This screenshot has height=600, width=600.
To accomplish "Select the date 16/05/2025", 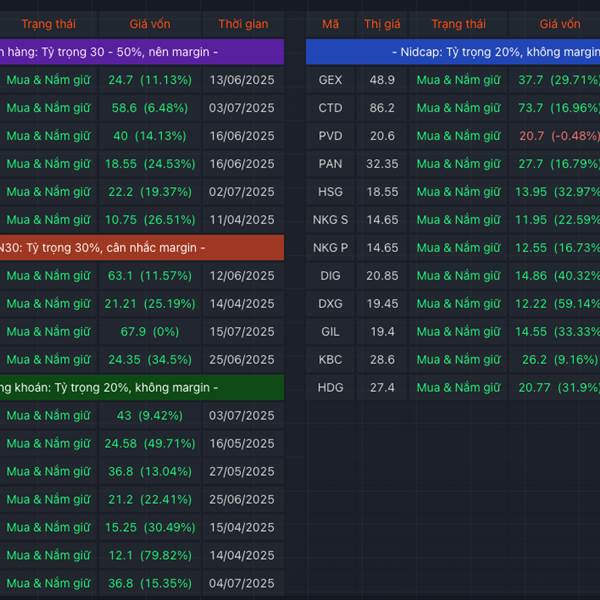I will [242, 443].
